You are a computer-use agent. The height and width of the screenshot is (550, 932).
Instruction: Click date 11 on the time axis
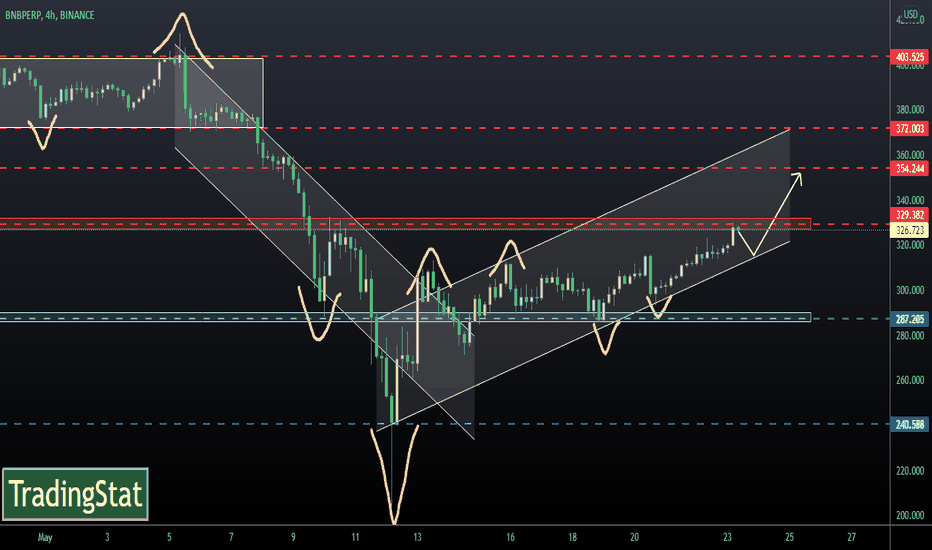point(355,538)
